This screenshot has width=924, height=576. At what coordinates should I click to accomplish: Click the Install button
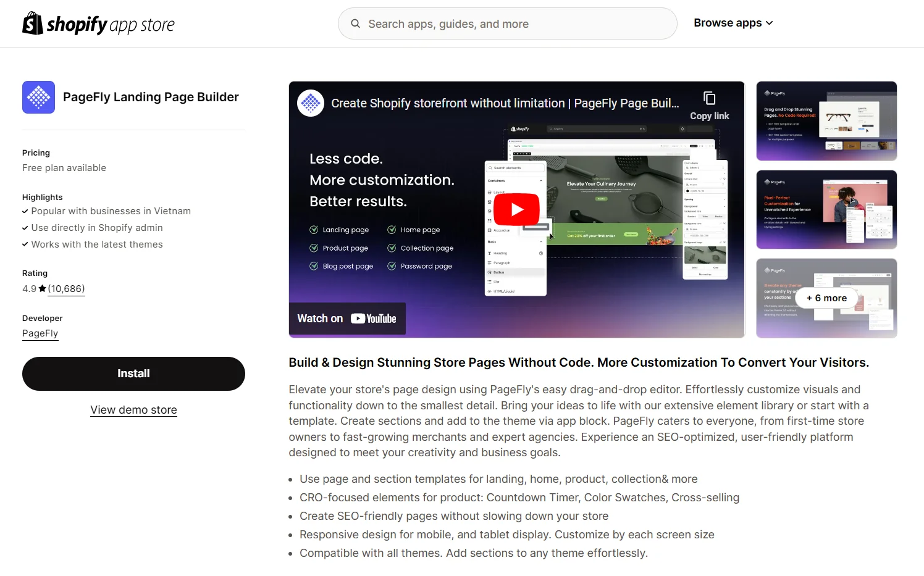pos(133,374)
